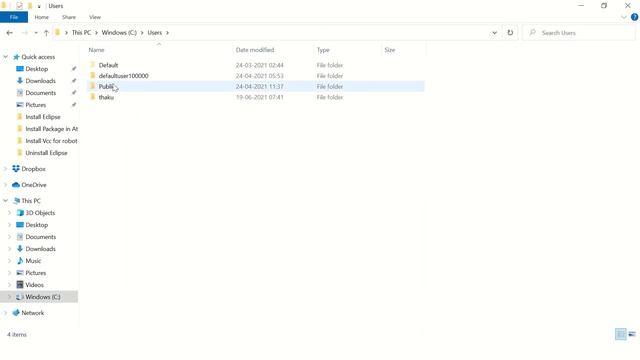Select This PC in the breadcrumb
The image size is (640, 360).
pos(81,33)
